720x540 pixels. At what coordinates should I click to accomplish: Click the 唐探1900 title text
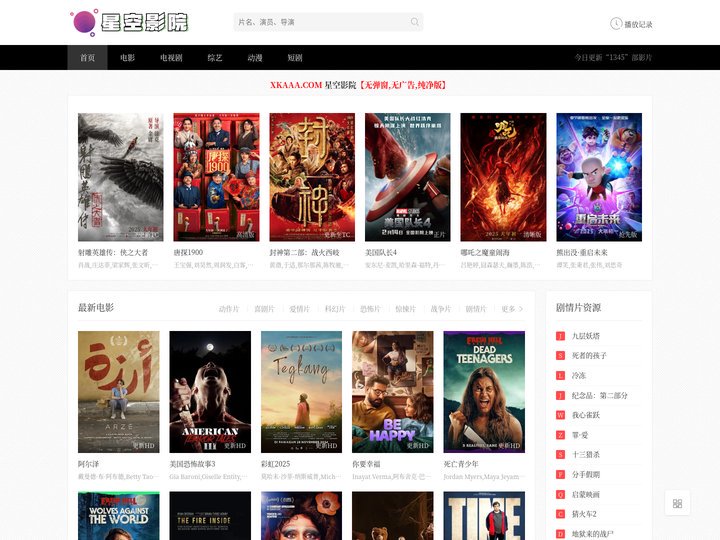pos(188,253)
